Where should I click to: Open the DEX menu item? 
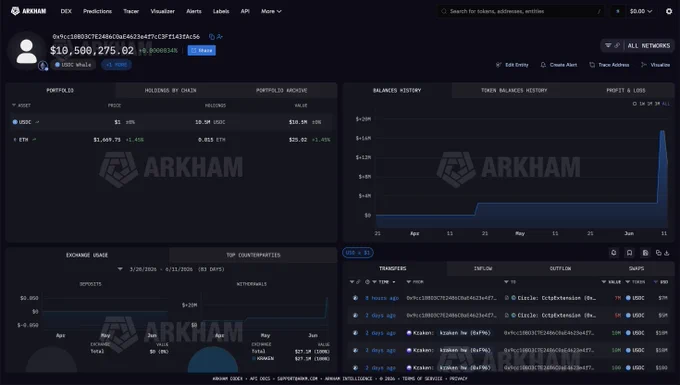point(66,11)
